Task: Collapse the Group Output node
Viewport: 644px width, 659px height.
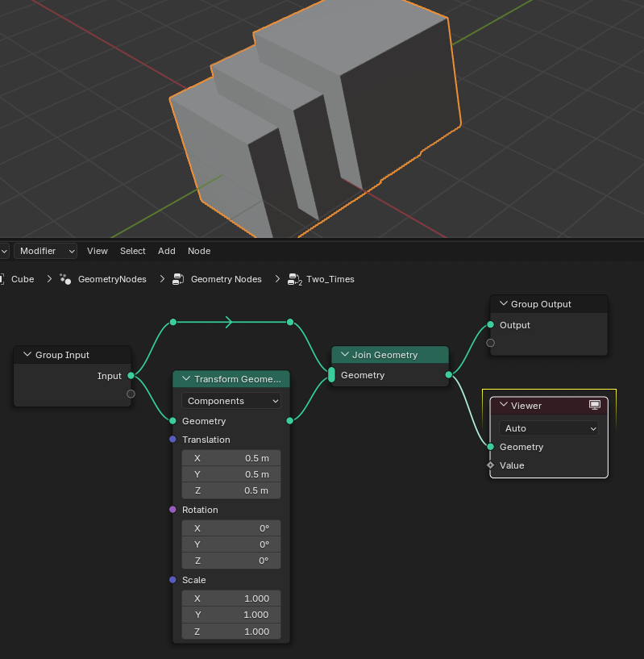Action: tap(504, 303)
